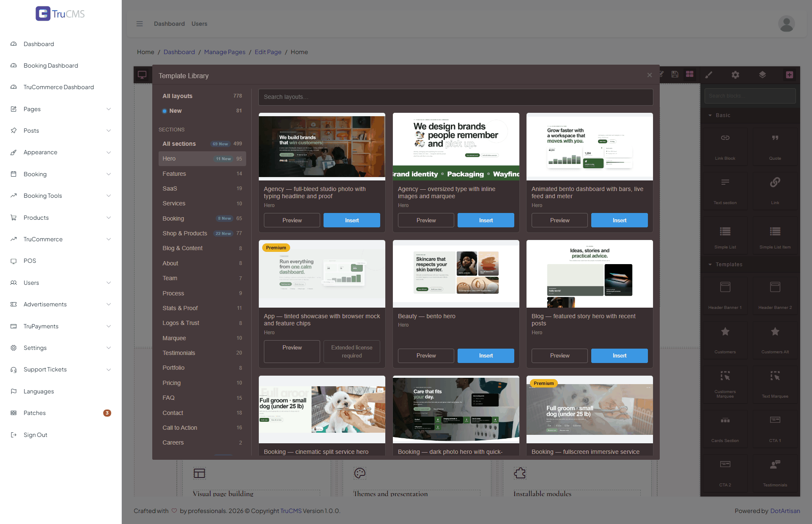Click the desktop preview monitor icon
812x524 pixels.
(x=142, y=75)
